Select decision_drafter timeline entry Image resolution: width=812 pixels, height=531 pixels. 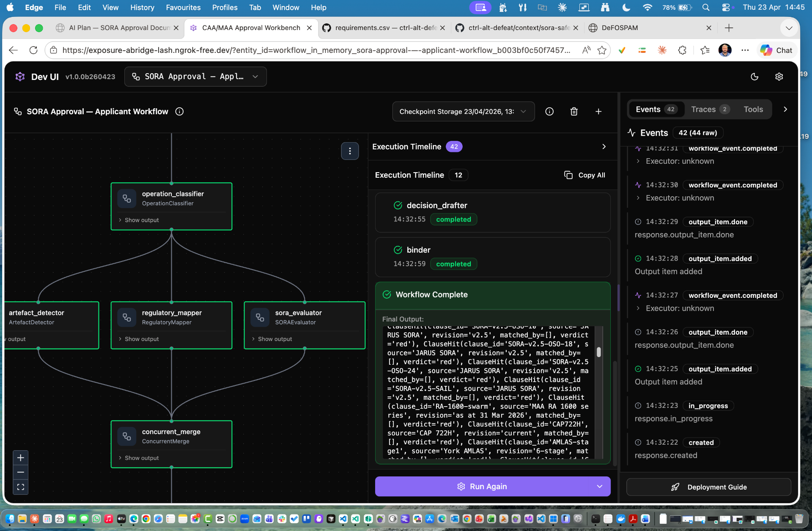point(493,212)
